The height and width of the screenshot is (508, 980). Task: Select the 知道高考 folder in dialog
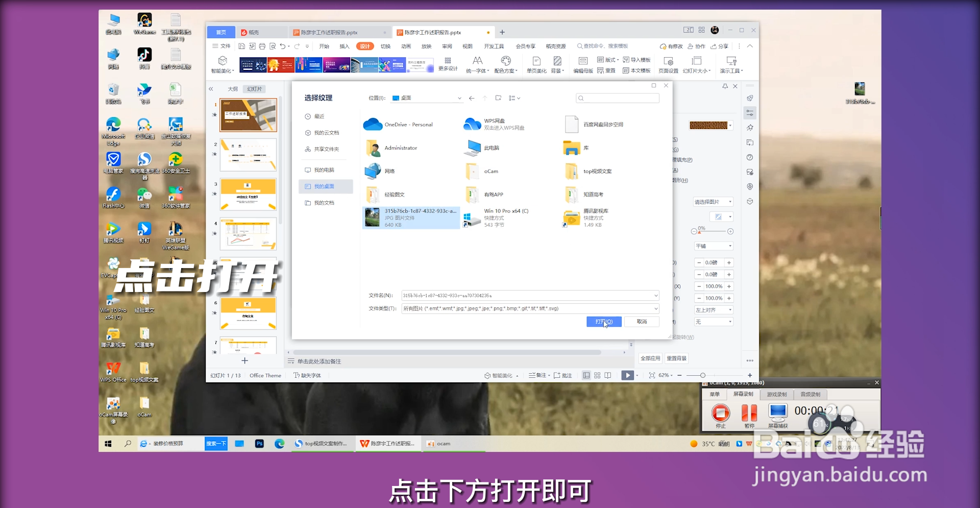point(583,195)
